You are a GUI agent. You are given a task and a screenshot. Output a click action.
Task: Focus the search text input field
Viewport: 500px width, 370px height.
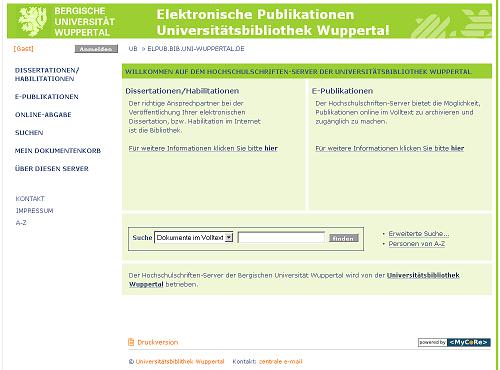281,238
